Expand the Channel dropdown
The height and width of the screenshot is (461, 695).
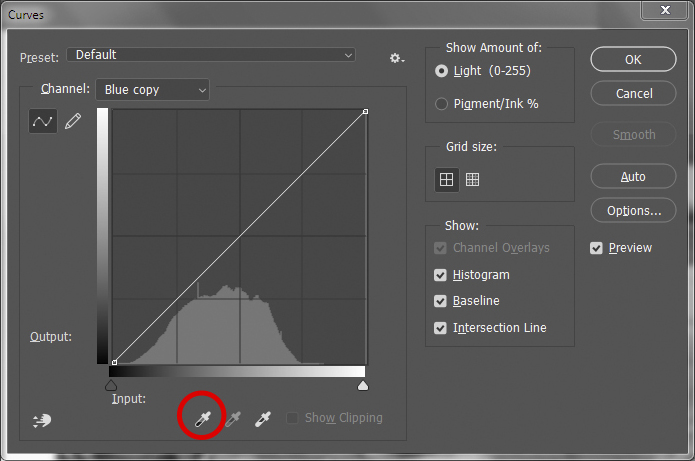[153, 90]
